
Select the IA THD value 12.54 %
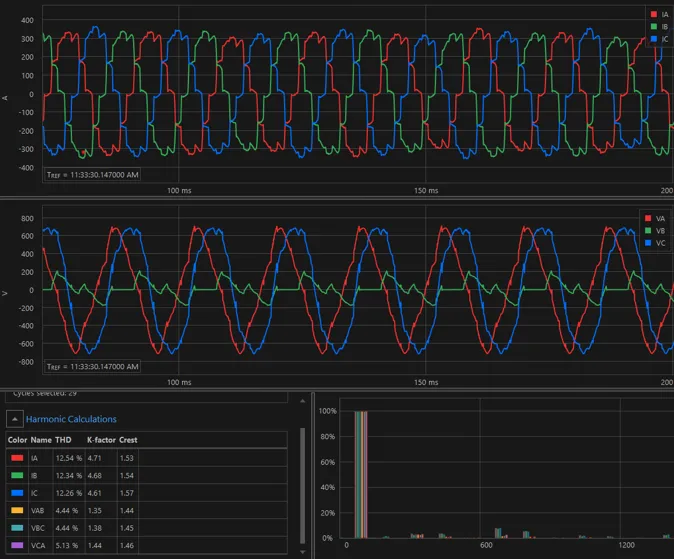pos(68,458)
